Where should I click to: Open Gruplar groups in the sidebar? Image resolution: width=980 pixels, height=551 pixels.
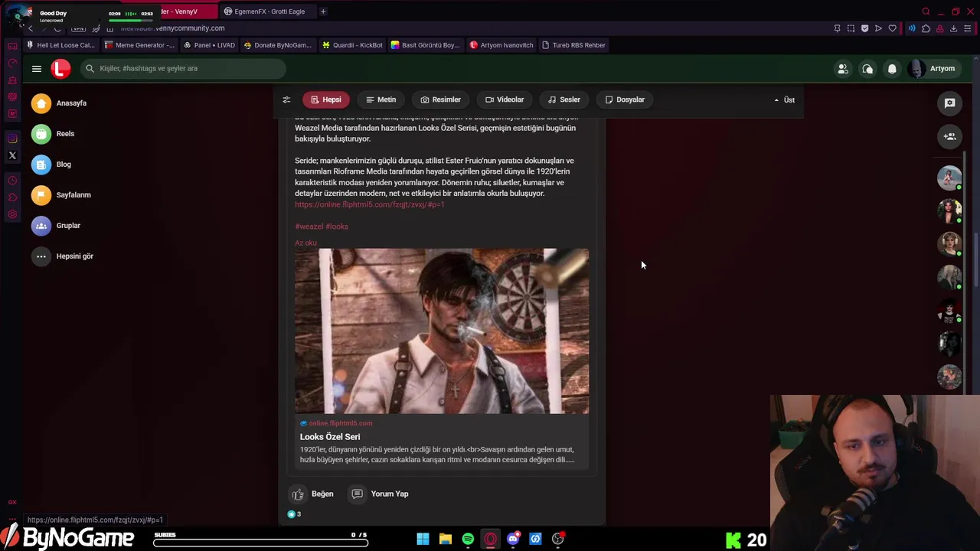coord(56,226)
